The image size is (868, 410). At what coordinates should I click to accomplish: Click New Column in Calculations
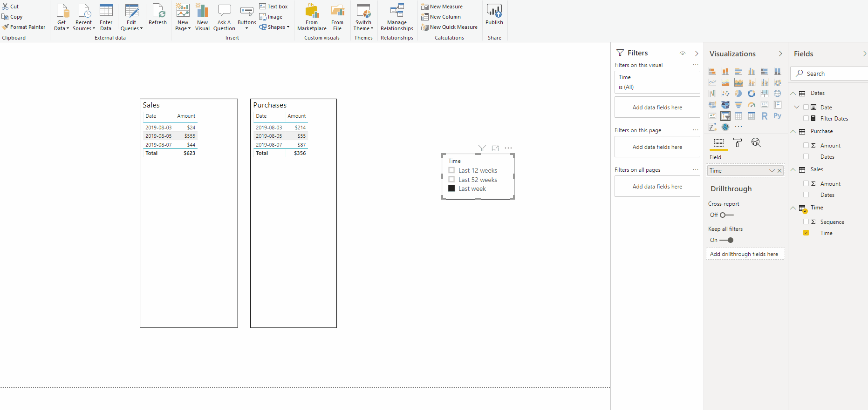(441, 17)
